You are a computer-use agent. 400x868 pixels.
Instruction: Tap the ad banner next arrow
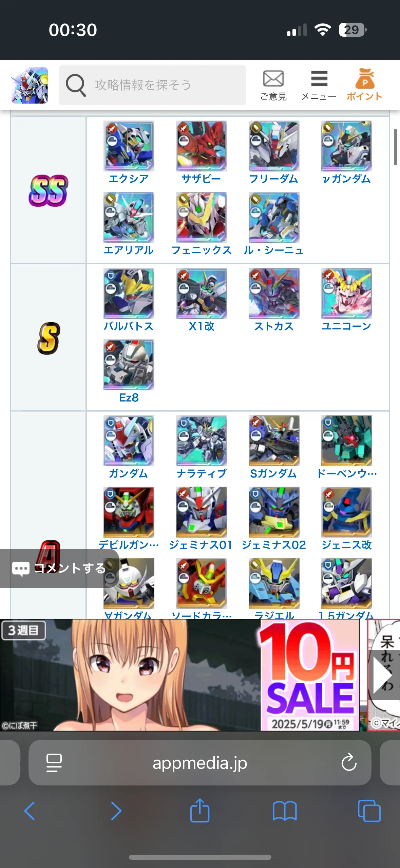coord(383,675)
